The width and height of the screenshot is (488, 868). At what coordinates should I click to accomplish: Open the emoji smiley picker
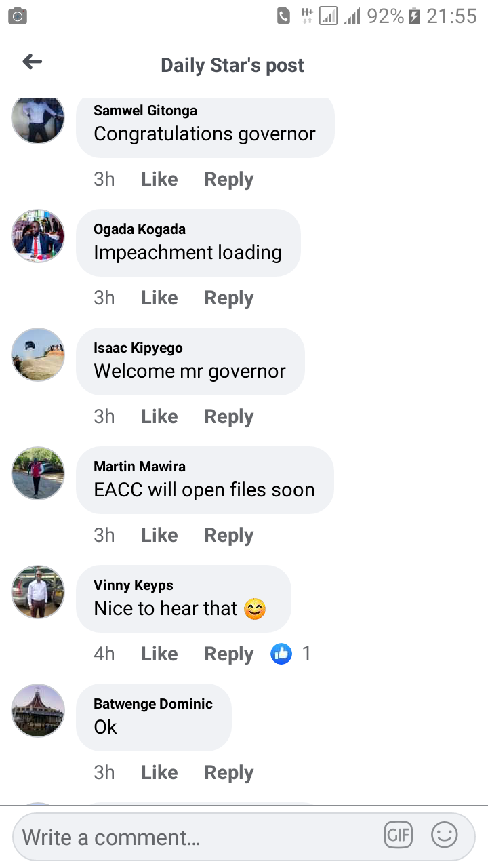[x=445, y=835]
